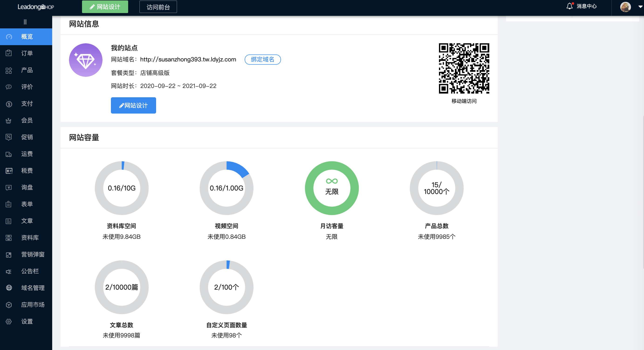Click the green 网站设计 button in header

click(x=105, y=7)
